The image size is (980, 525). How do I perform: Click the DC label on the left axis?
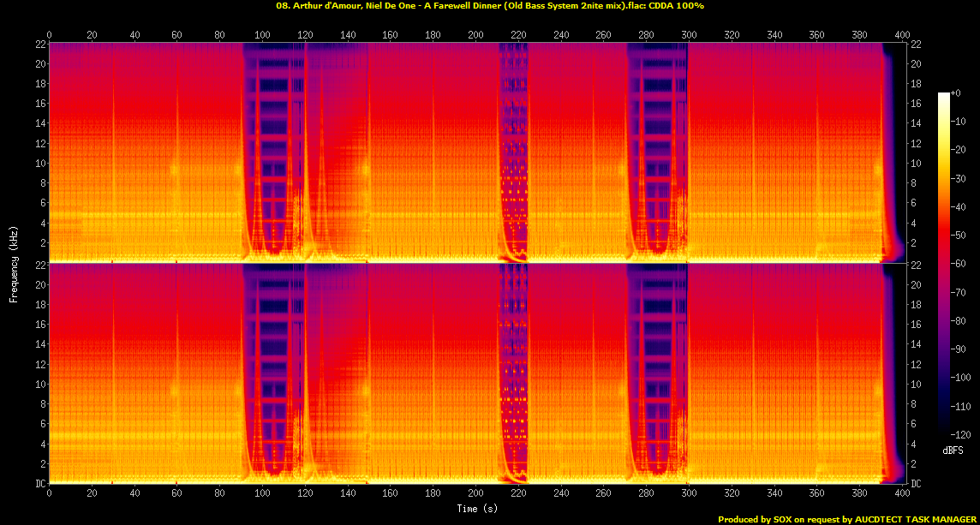[x=39, y=484]
